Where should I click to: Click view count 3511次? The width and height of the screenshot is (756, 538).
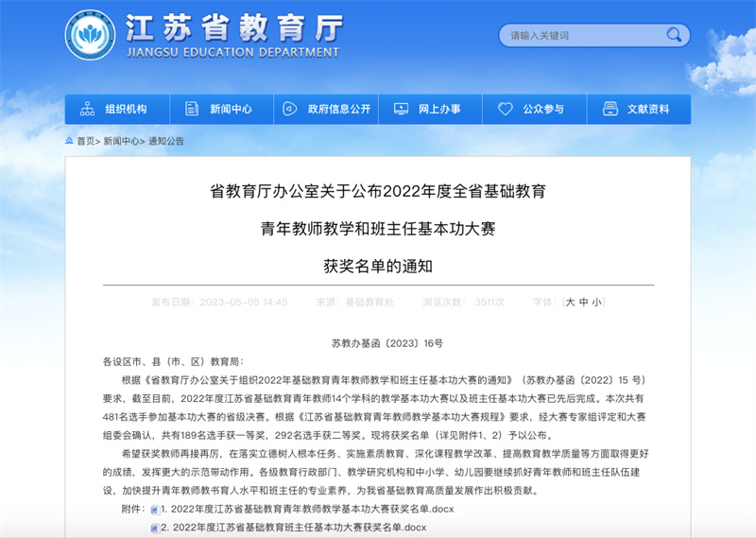pos(490,303)
